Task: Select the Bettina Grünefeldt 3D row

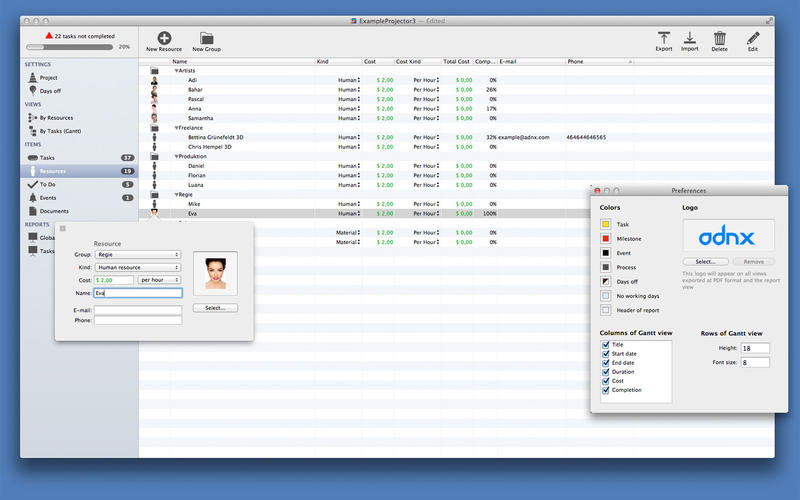Action: coord(456,138)
